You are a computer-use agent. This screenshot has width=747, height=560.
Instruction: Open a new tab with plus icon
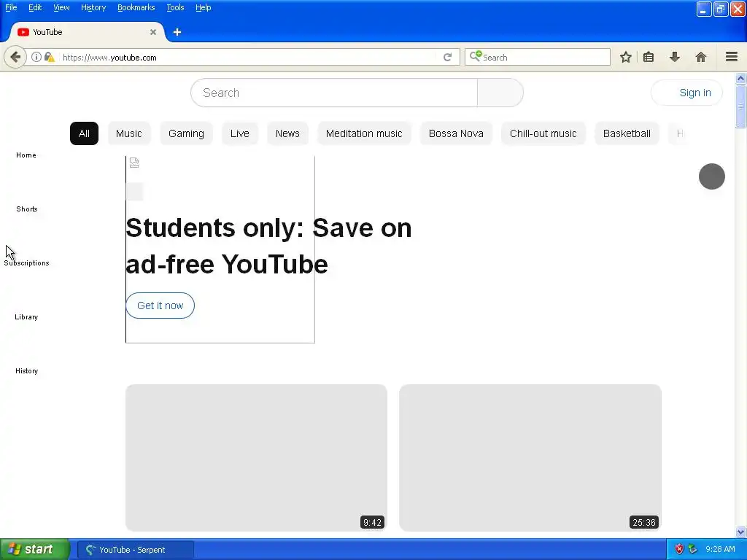(x=177, y=32)
